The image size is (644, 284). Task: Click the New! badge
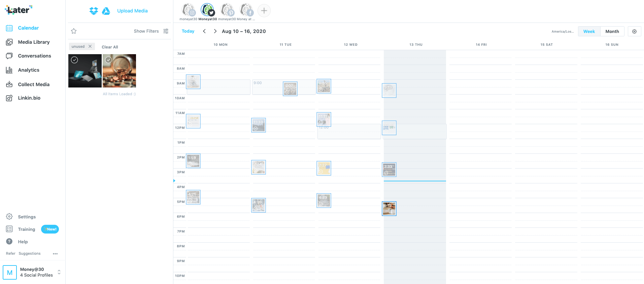click(x=50, y=229)
